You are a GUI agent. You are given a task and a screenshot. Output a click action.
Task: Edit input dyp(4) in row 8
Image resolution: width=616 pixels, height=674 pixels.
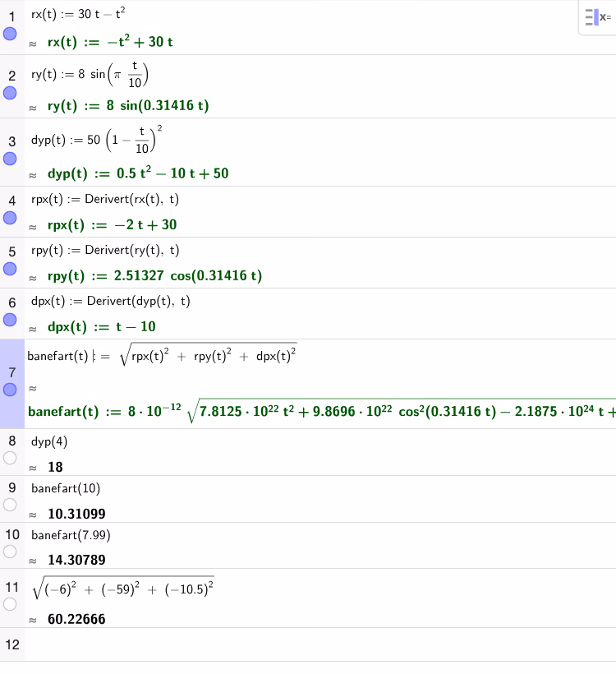49,441
